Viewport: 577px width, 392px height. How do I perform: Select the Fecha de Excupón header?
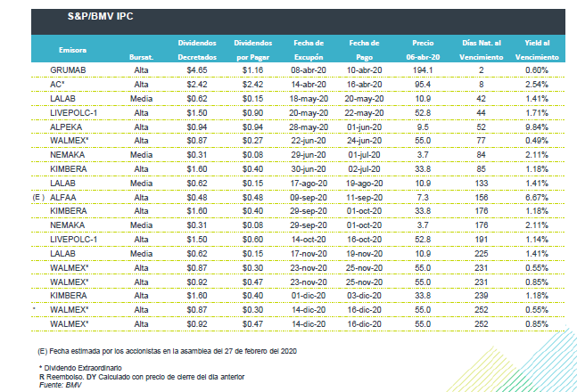(309, 50)
